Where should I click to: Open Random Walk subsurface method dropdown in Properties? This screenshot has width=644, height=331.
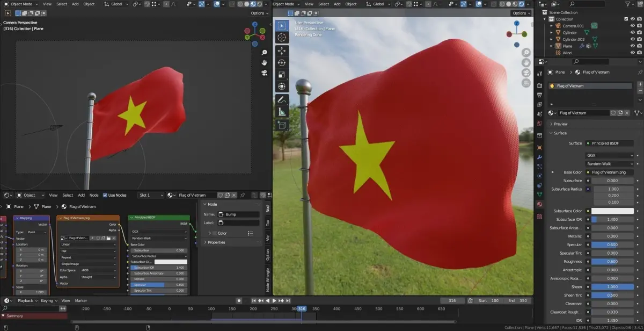[610, 164]
